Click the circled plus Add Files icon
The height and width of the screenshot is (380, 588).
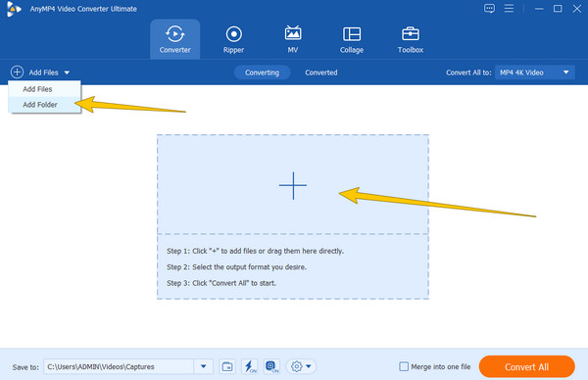click(17, 71)
